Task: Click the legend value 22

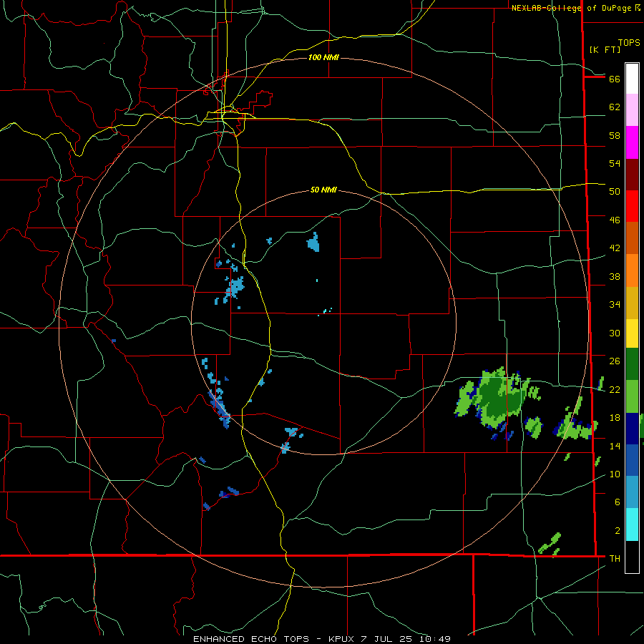Action: (615, 389)
